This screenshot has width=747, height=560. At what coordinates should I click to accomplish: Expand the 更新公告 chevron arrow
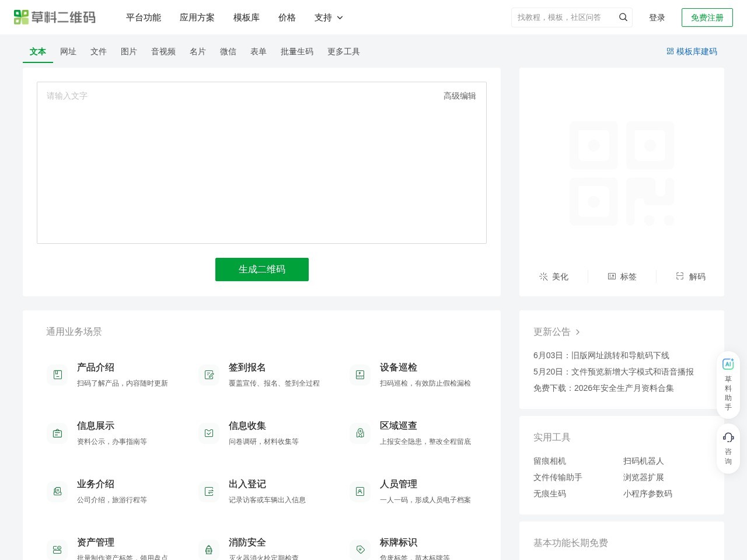[578, 332]
